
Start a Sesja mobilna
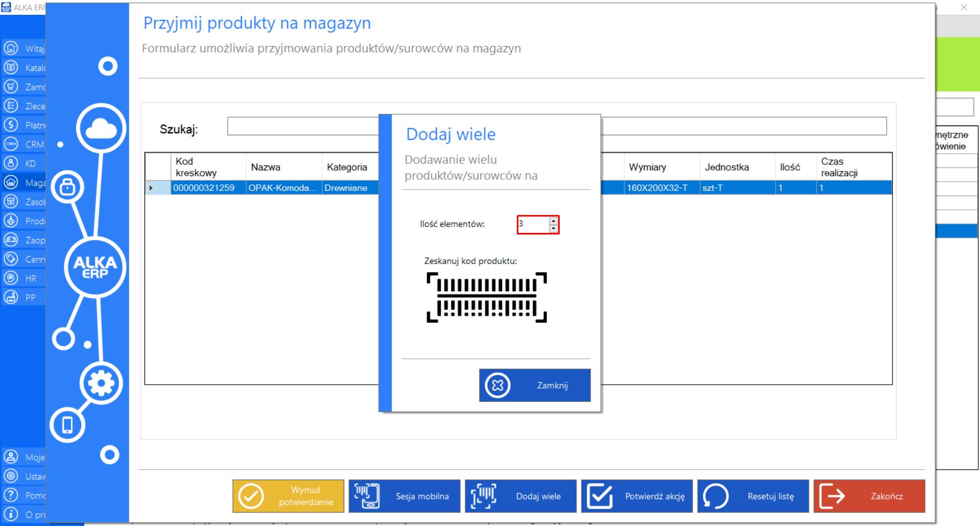point(404,496)
